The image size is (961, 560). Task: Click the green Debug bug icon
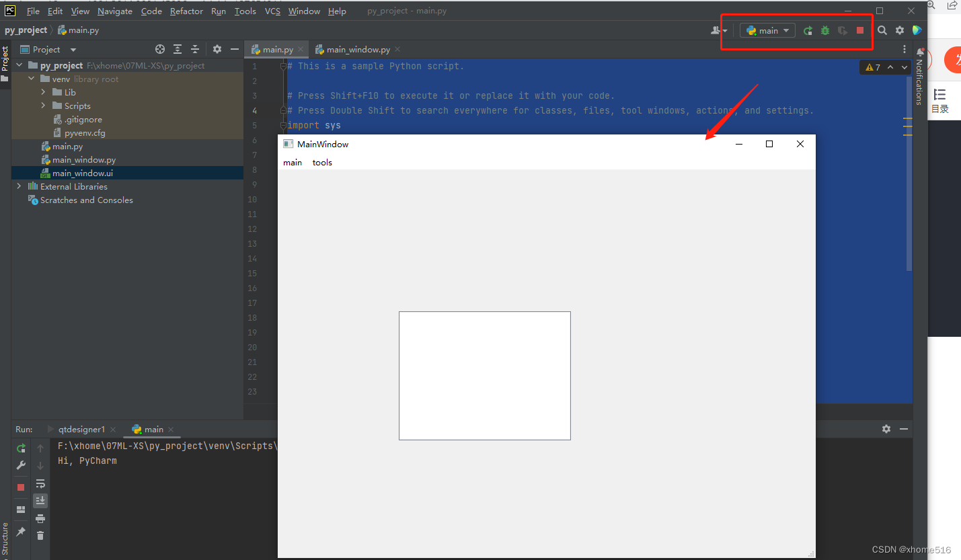pos(825,30)
